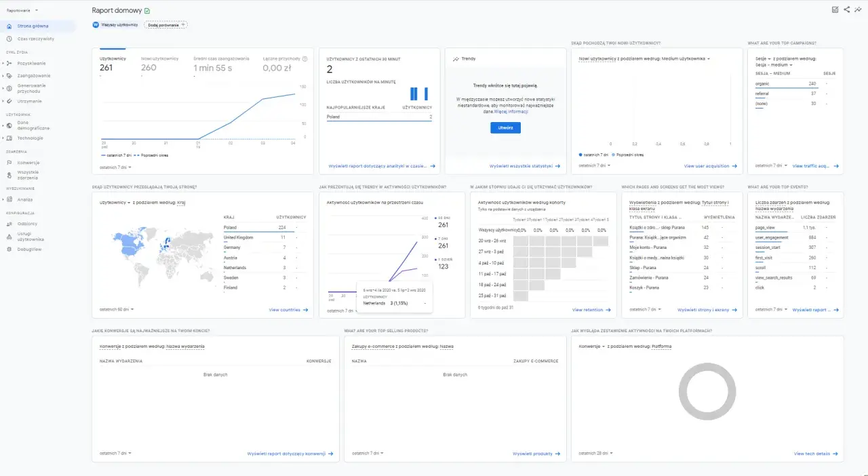Open Konwersje metric dropdown in platform card

point(592,346)
